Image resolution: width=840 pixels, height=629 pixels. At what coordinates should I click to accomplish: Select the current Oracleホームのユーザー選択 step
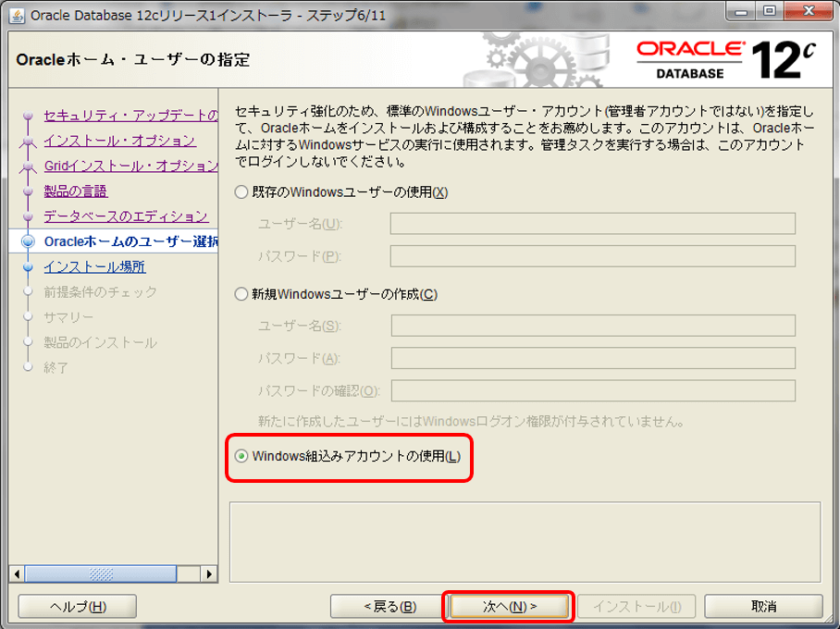click(x=130, y=241)
